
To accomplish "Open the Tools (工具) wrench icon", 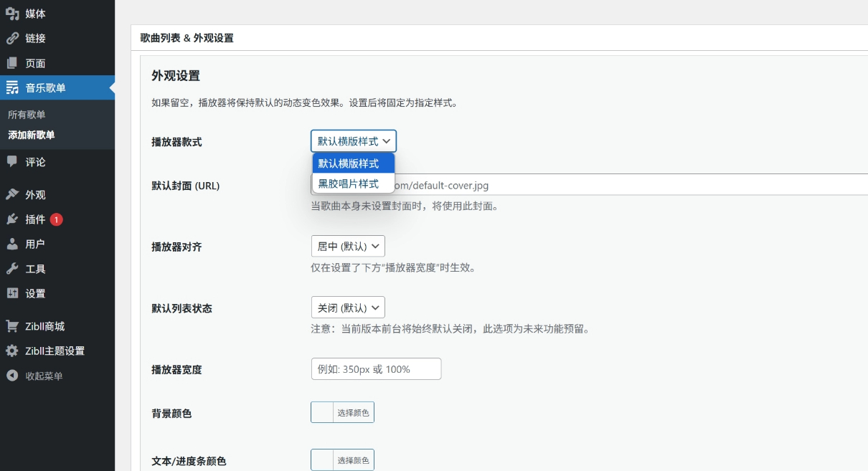I will [x=12, y=269].
